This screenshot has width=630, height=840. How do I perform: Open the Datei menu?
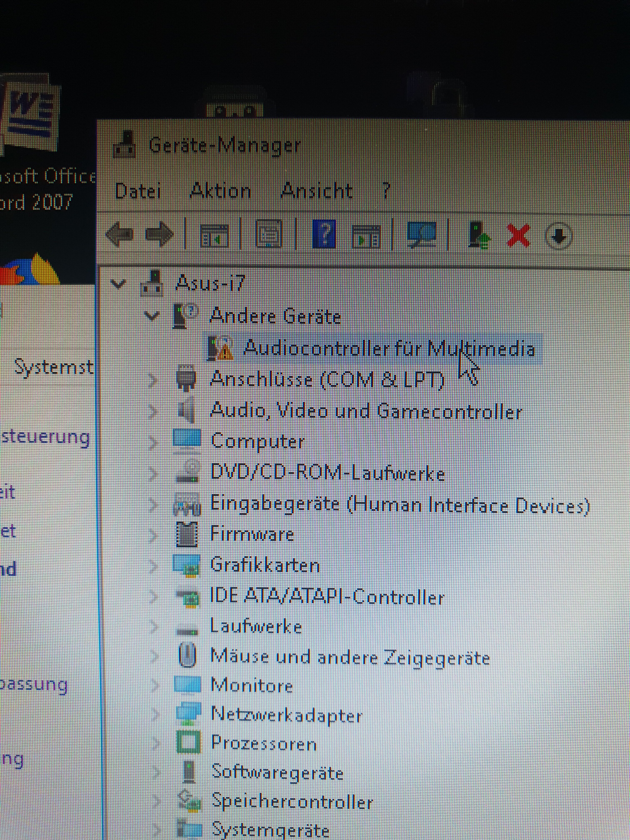click(138, 191)
